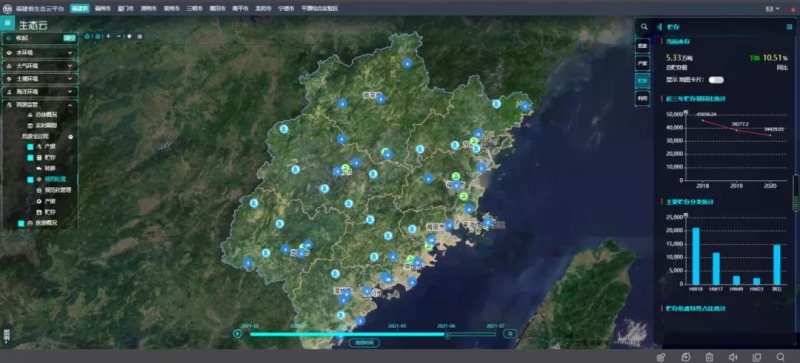Click the 实时跟踪 item icon

coord(30,126)
